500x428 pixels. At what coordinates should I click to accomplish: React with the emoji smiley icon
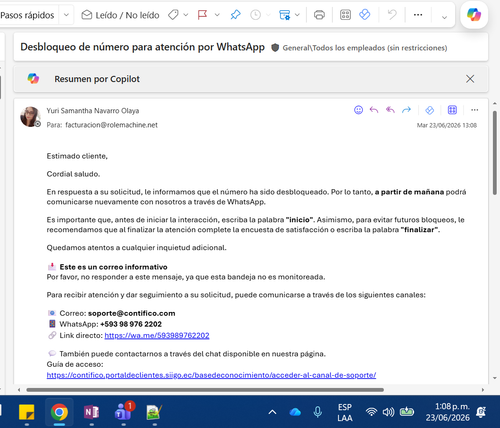click(358, 110)
